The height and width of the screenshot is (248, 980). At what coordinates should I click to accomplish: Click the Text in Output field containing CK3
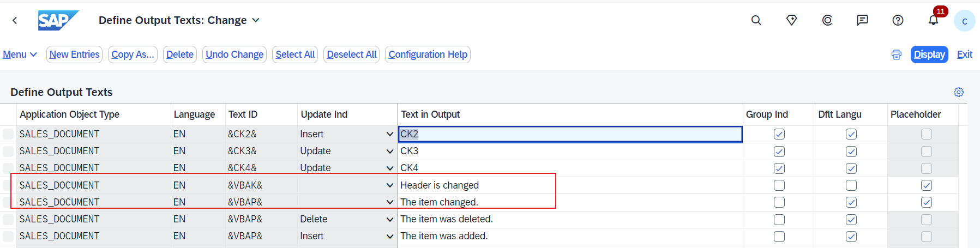[570, 151]
